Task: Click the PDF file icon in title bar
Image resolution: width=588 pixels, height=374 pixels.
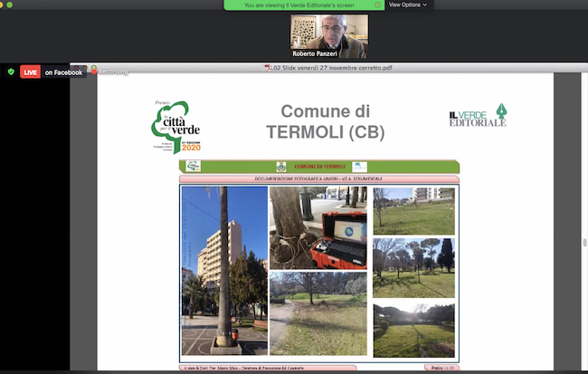Action: tap(268, 68)
